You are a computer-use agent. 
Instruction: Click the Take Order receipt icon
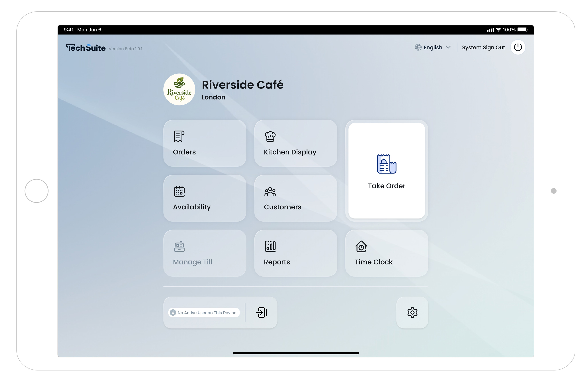point(386,164)
